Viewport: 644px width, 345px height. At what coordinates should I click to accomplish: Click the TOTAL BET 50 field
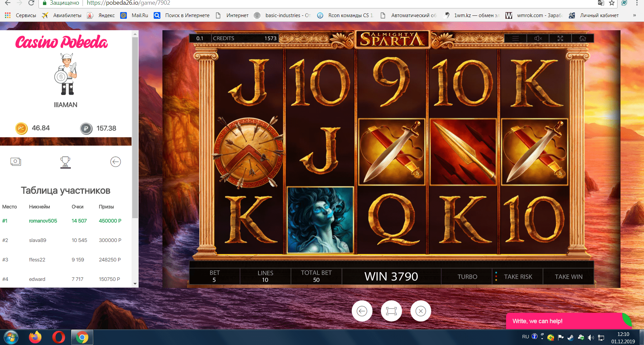pyautogui.click(x=316, y=276)
